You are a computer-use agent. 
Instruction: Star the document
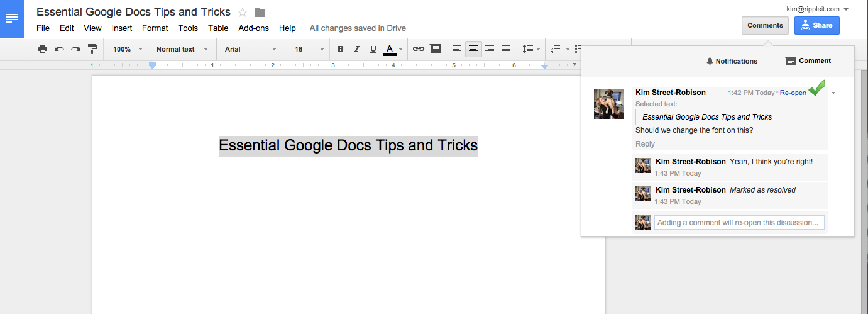(243, 13)
